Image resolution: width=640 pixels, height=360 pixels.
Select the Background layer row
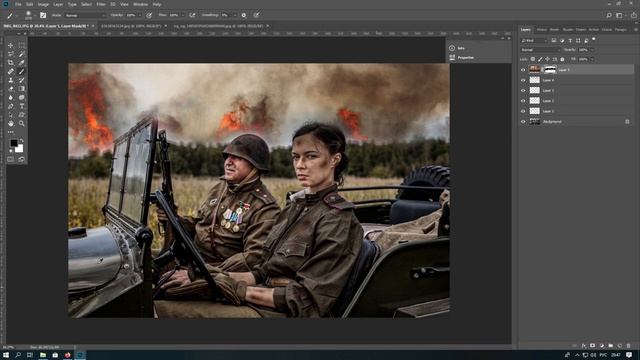tap(577, 122)
